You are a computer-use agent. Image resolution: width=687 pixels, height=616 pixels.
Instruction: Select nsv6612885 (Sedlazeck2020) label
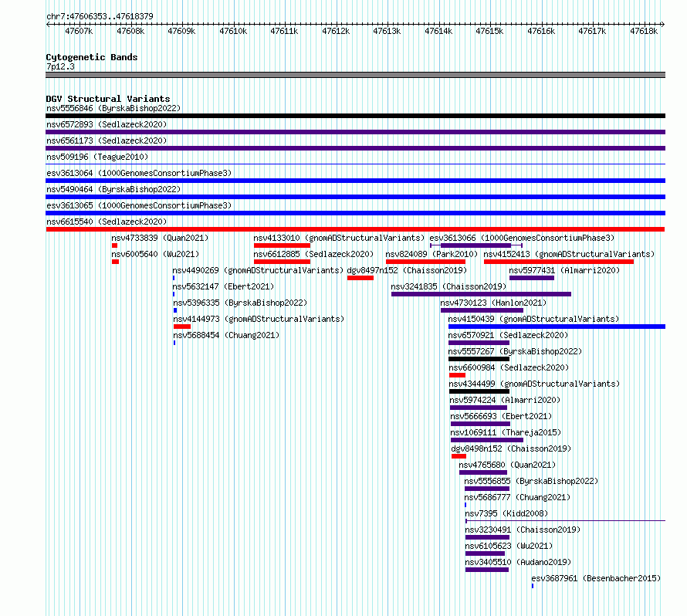(x=313, y=254)
